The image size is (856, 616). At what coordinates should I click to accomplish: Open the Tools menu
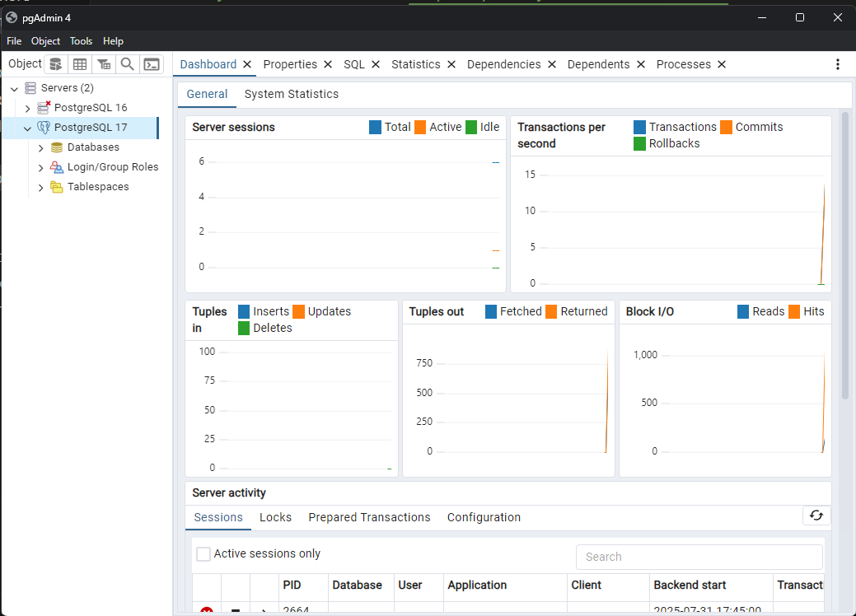pyautogui.click(x=81, y=41)
